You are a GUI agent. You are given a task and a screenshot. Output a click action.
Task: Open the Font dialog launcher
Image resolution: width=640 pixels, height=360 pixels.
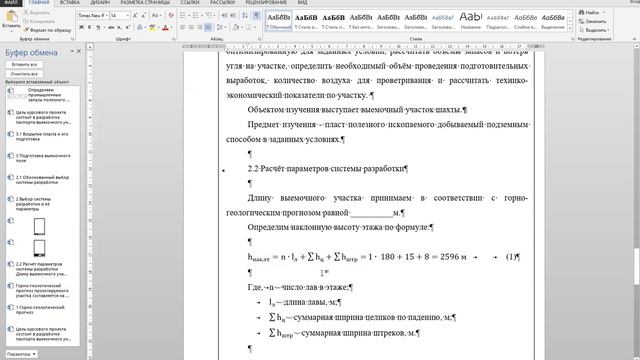coord(174,39)
